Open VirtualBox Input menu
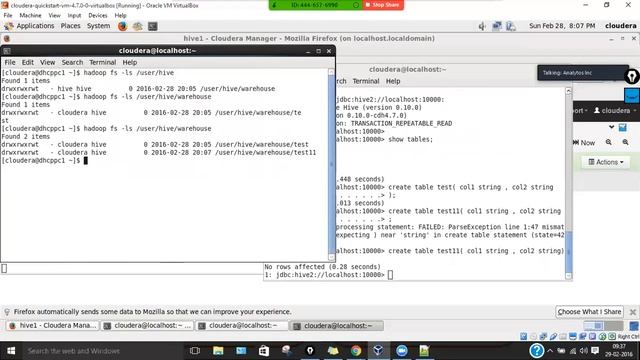640x360 pixels. (x=74, y=16)
